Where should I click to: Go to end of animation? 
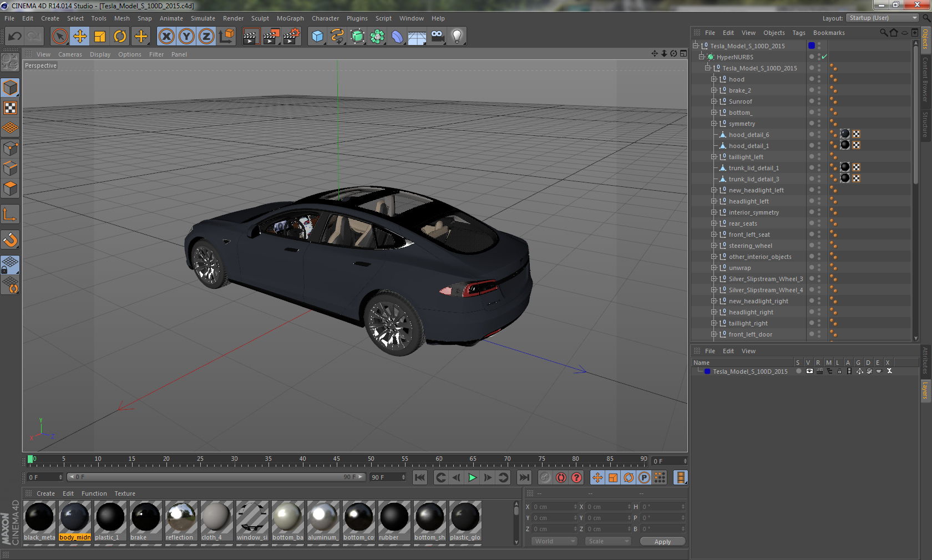click(x=524, y=477)
